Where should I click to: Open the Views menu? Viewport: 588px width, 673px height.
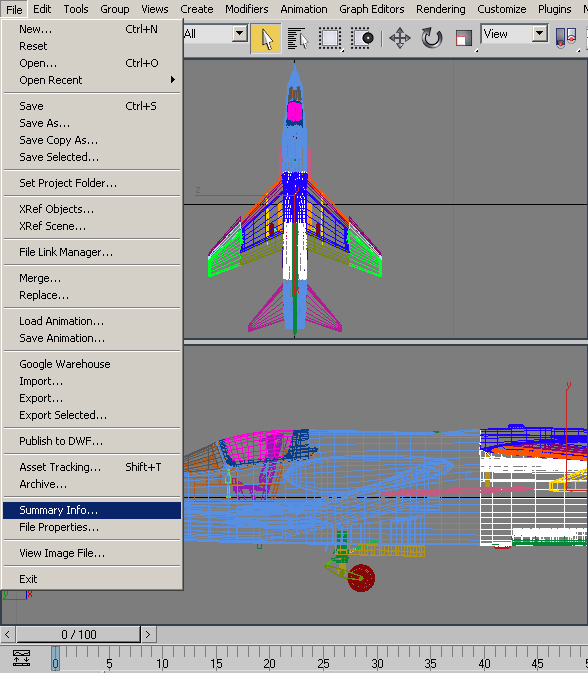[155, 9]
